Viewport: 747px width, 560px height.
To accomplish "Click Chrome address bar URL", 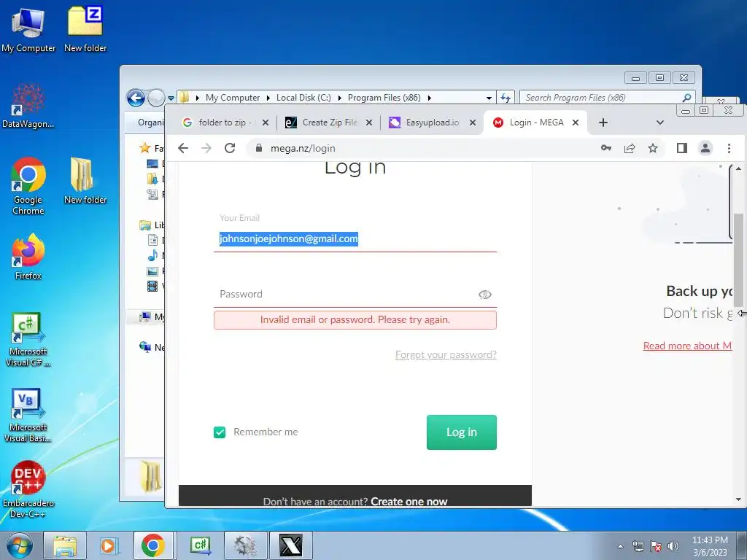I will [303, 148].
